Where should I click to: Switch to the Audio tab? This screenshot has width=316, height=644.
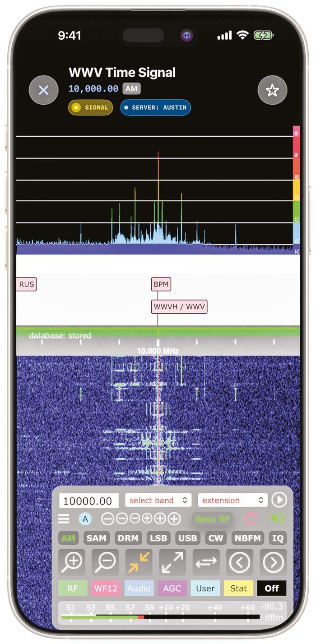139,588
